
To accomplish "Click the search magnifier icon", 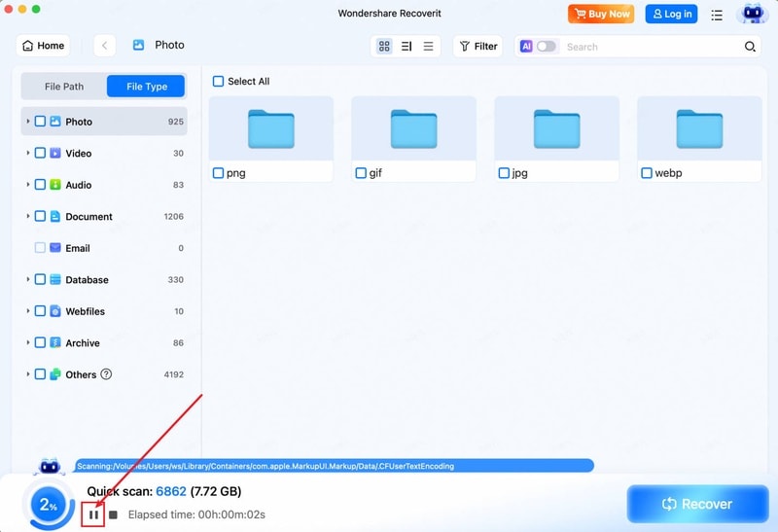I will pyautogui.click(x=750, y=47).
